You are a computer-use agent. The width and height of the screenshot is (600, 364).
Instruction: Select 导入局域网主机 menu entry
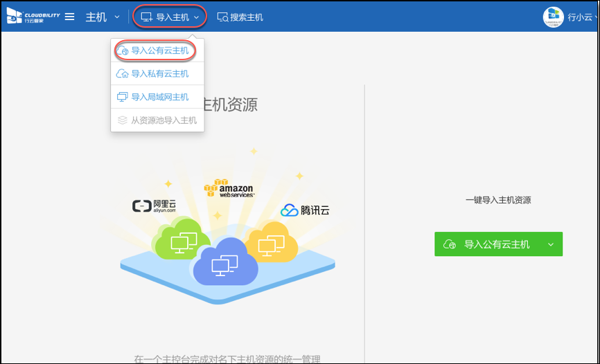[x=157, y=97]
